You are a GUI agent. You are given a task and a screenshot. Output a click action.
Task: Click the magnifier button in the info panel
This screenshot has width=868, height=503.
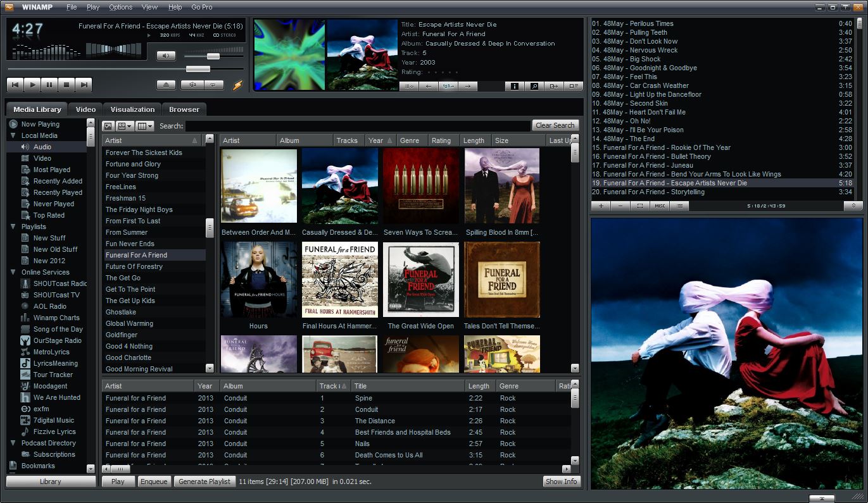click(534, 86)
